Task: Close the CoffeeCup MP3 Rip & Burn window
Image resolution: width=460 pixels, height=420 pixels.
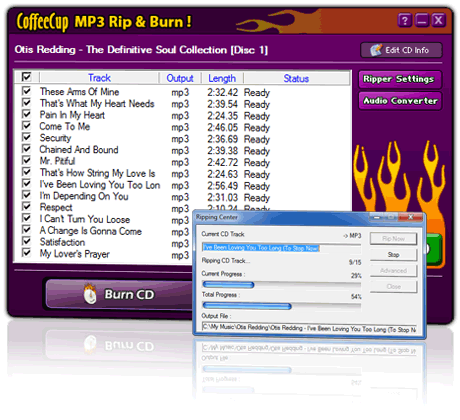Action: coord(438,21)
